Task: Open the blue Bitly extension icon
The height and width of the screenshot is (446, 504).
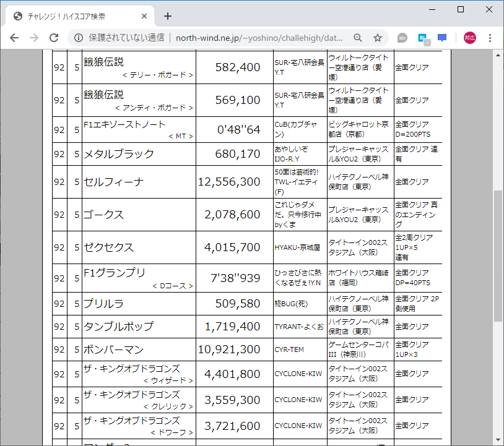Action: [422, 38]
